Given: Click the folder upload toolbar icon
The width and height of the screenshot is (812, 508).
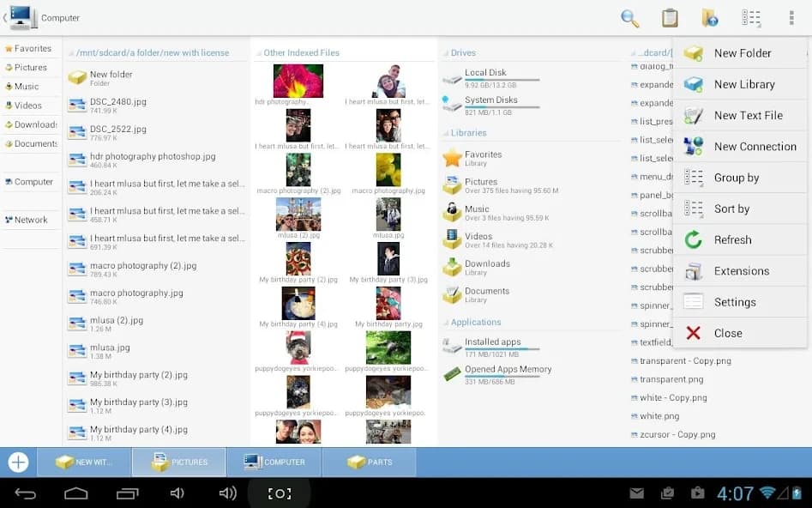Looking at the screenshot, I should (x=709, y=17).
